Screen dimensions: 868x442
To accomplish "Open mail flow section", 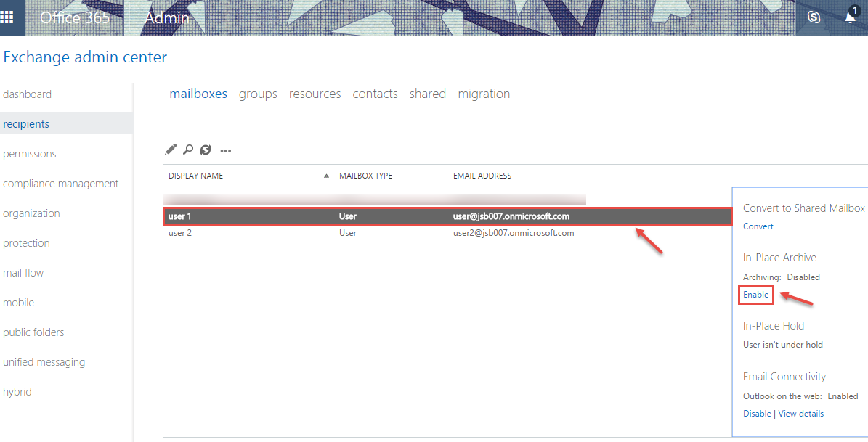I will click(23, 273).
